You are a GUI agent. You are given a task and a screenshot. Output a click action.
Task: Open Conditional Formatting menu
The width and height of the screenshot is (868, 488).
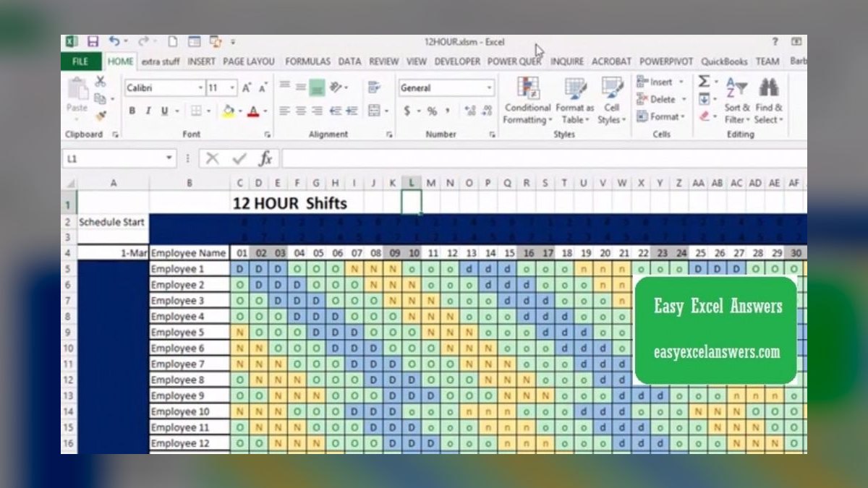tap(527, 100)
